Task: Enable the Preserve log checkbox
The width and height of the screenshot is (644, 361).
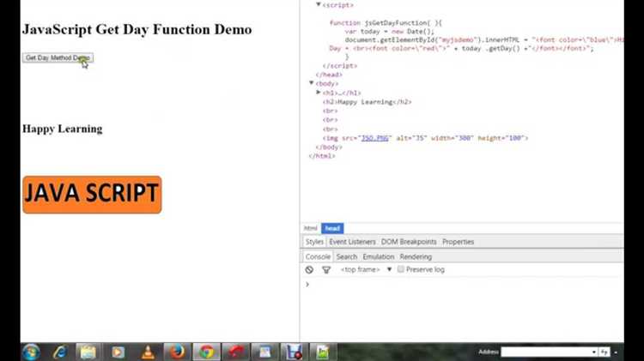Action: [401, 269]
